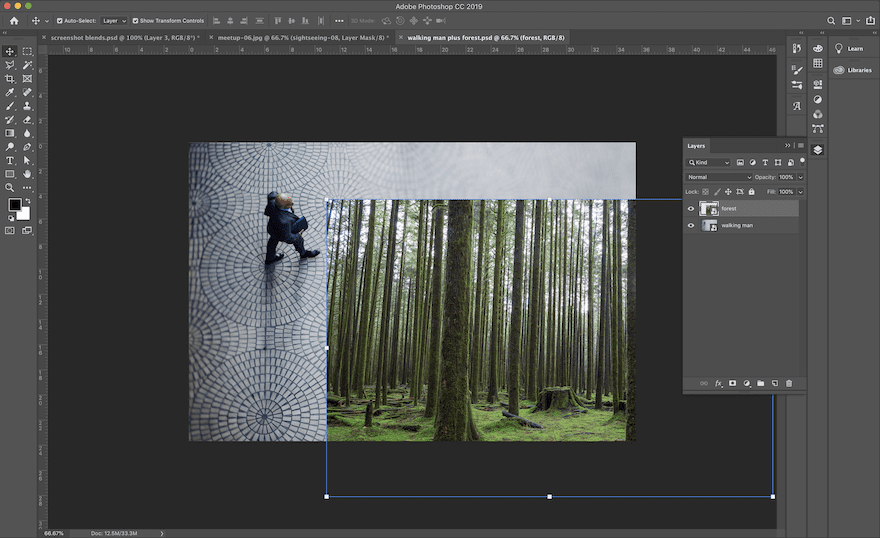Select the Zoom tool in toolbar
The image size is (880, 538).
point(10,187)
